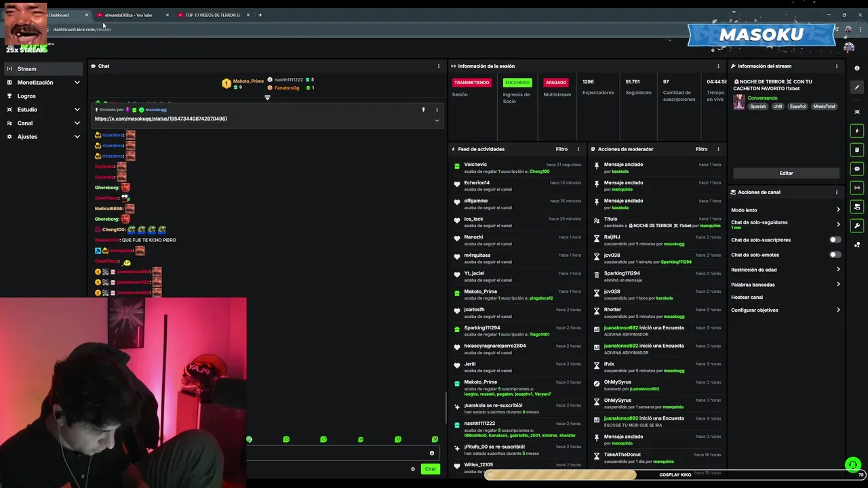The width and height of the screenshot is (868, 488).
Task: Unpin the pinned chat message
Action: (x=423, y=109)
